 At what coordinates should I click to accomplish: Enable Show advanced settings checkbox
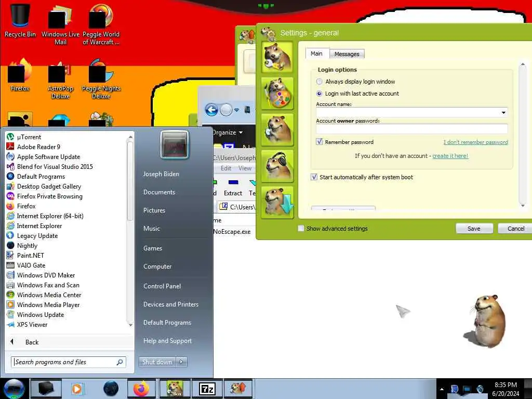pos(301,229)
